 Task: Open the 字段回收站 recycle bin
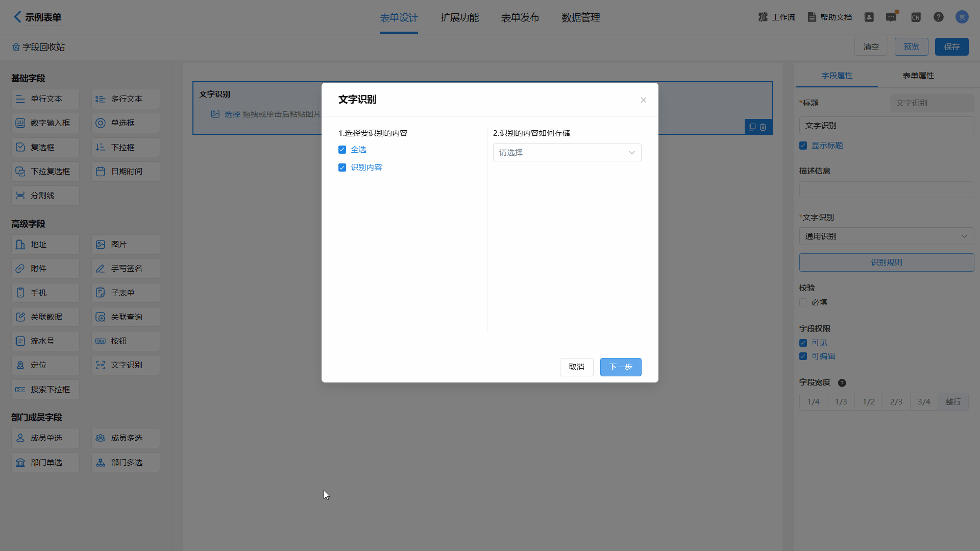(x=39, y=47)
